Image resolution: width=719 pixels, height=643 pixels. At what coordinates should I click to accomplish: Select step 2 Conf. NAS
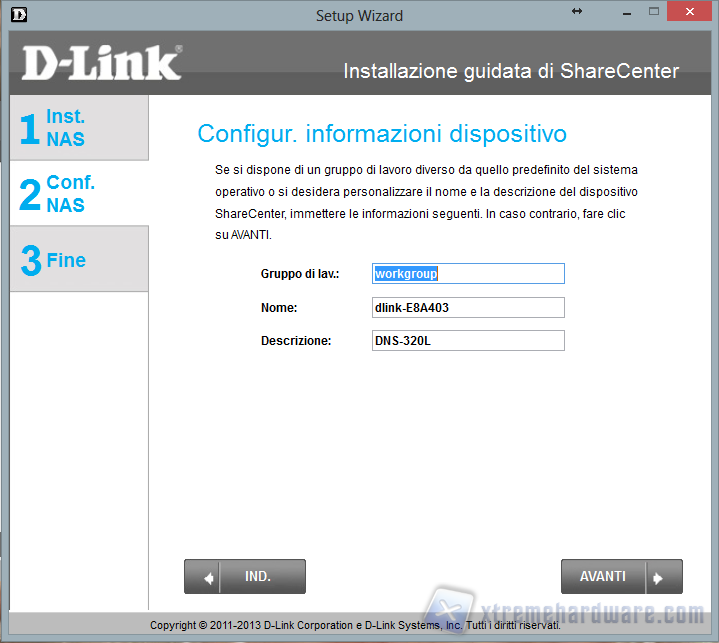(79, 194)
